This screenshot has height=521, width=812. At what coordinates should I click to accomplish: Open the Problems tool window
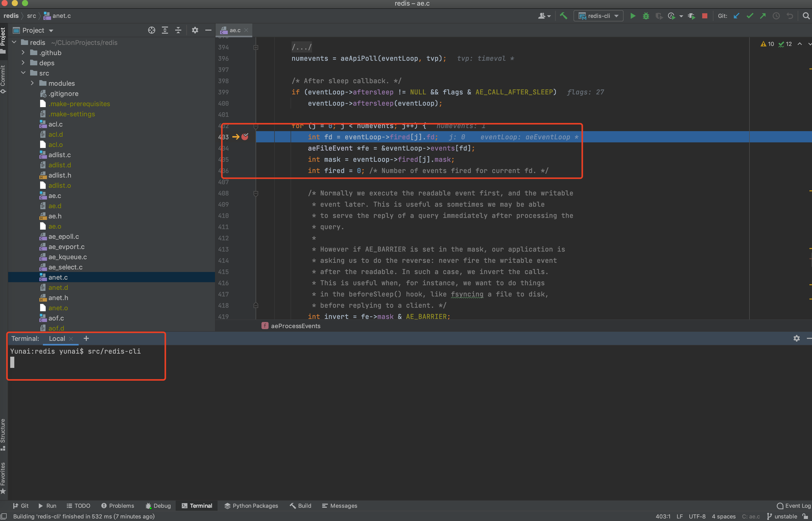coord(117,505)
